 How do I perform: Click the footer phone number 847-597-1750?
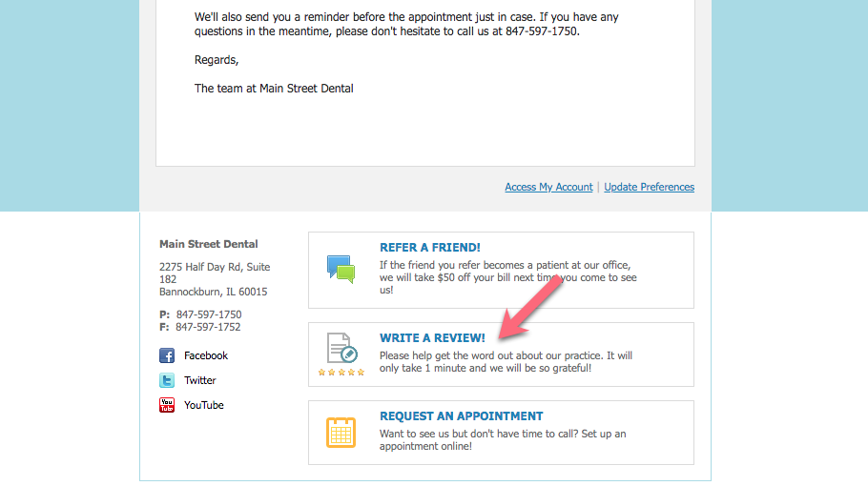[208, 314]
